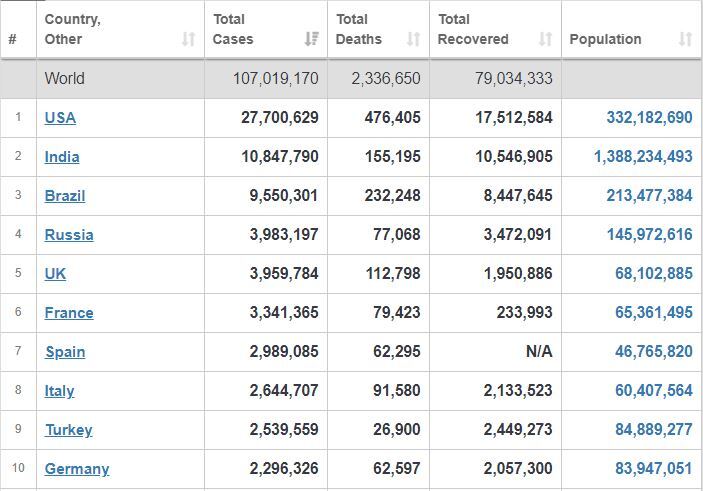Click Germany population 83,947,051
Screen dimensions: 703x491
click(654, 469)
